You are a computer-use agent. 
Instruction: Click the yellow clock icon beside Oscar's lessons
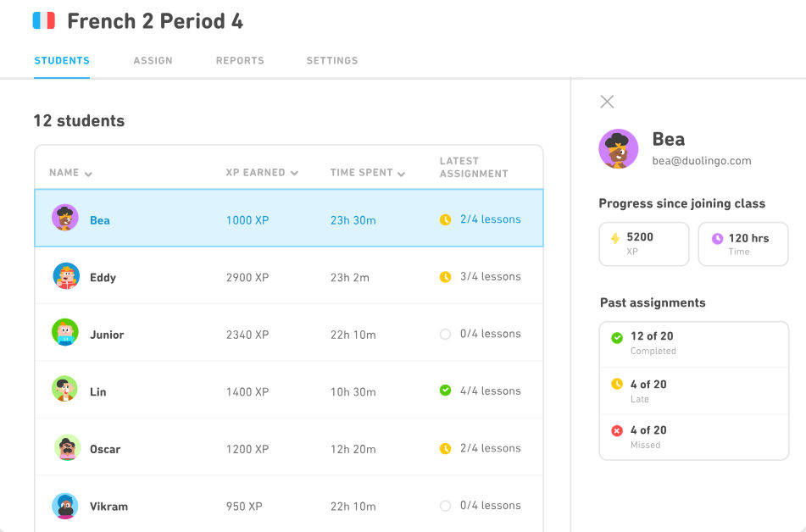pos(445,448)
